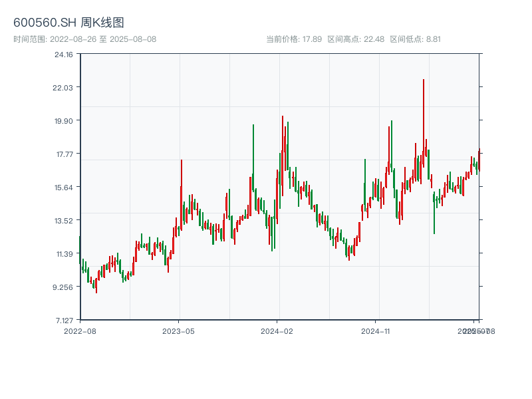The image size is (532, 399).
Task: Click the y-axis value 17.77
Action: [x=65, y=155]
